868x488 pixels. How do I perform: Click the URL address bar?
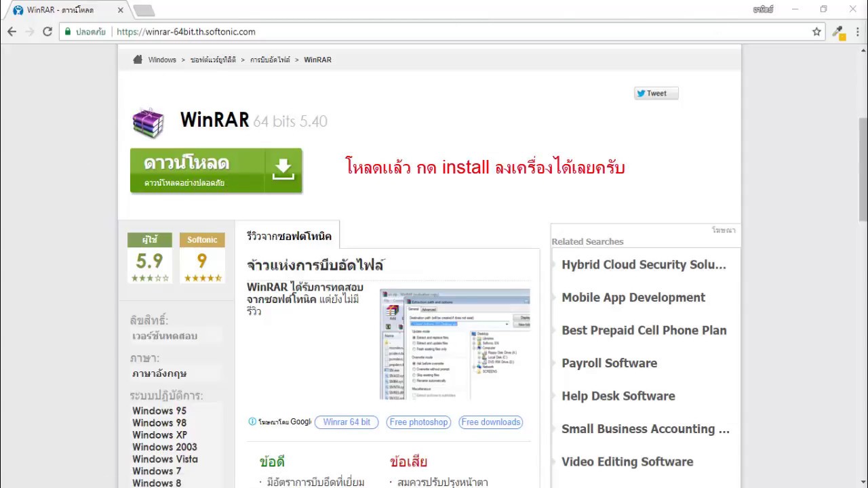pos(441,32)
